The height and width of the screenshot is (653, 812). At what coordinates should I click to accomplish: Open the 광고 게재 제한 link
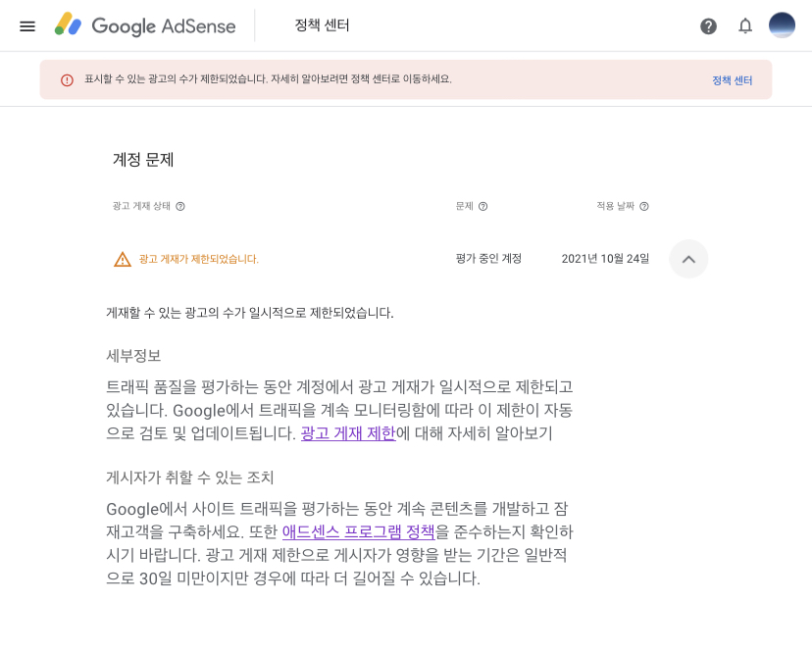click(x=348, y=433)
